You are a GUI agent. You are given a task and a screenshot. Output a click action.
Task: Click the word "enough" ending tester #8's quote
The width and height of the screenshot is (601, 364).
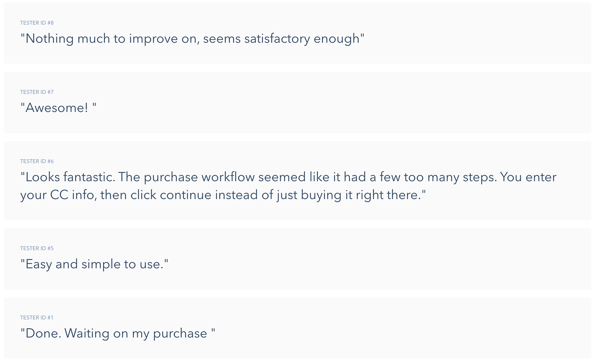(x=337, y=39)
